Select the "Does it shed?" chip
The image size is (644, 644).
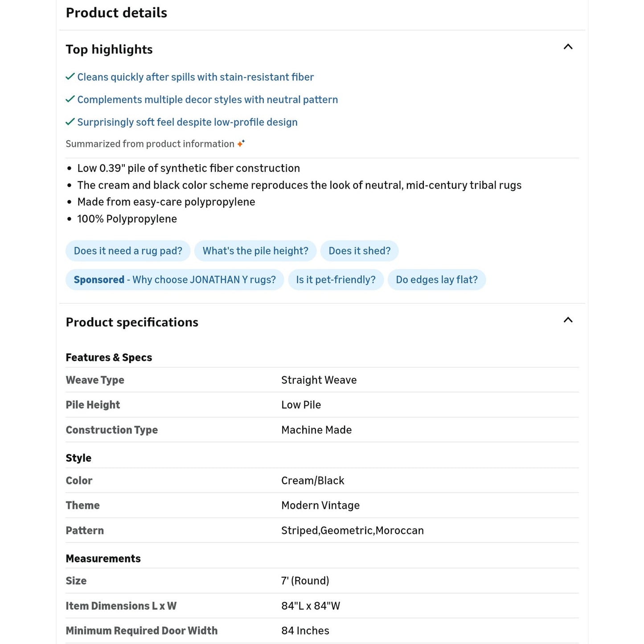[x=359, y=251]
